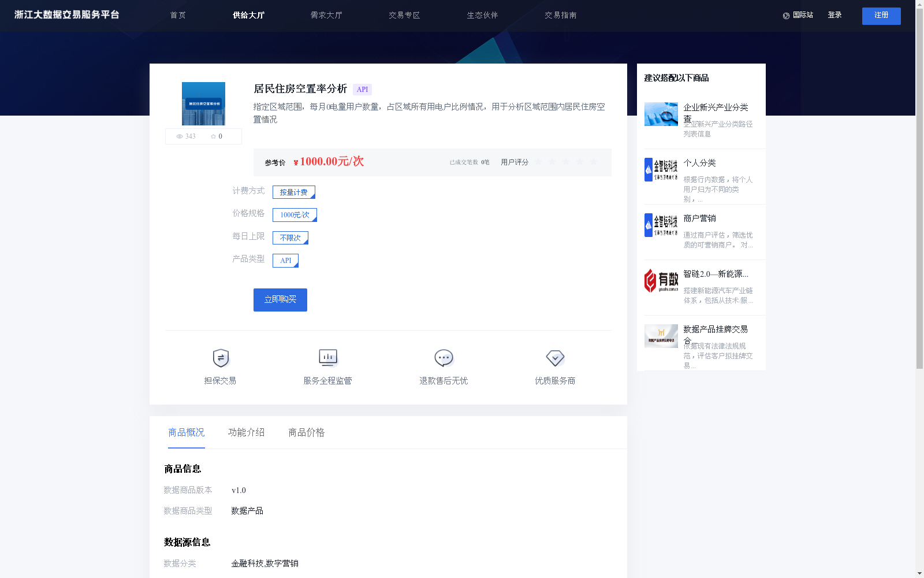
Task: Click the product cover thumbnail image
Action: coord(203,103)
